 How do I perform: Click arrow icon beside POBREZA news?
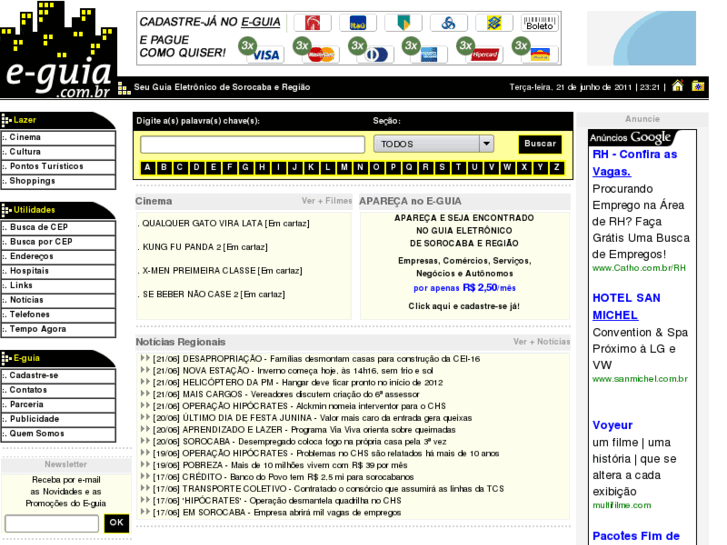click(145, 464)
